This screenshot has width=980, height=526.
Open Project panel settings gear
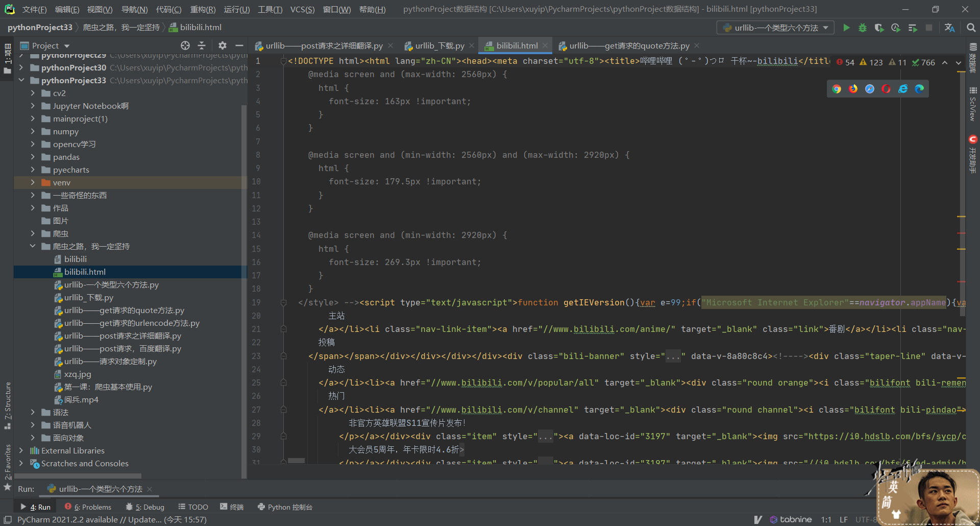click(223, 45)
